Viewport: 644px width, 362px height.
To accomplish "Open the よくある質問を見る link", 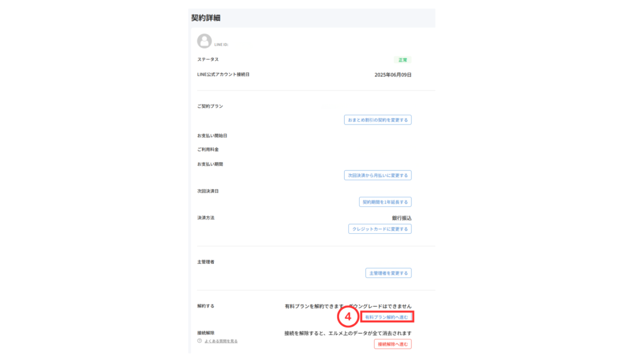I will pos(221,341).
